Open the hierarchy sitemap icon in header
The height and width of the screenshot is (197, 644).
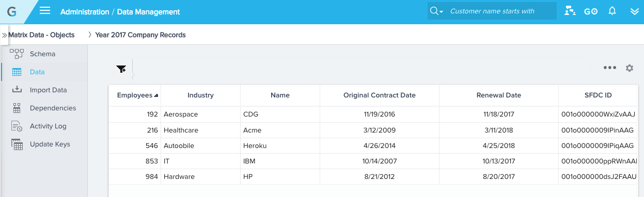570,11
